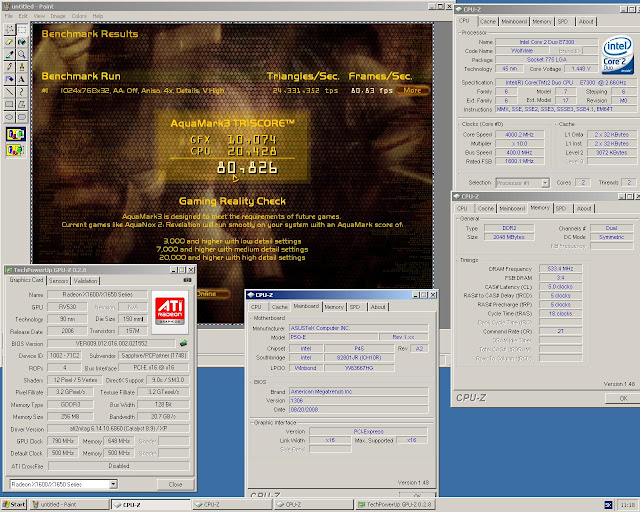This screenshot has height=512, width=640.
Task: Open the View menu in Paint
Action: coord(39,16)
